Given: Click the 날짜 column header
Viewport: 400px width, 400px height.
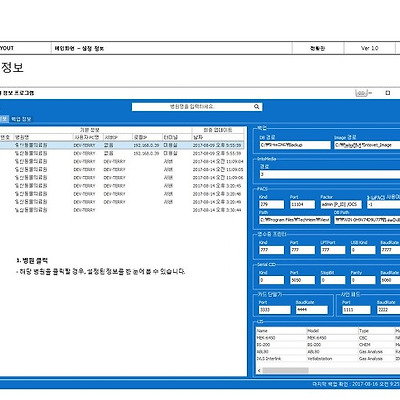Looking at the screenshot, I should (x=218, y=137).
